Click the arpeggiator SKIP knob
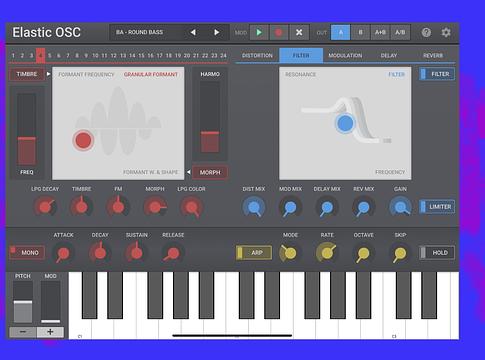Viewport: 485px width, 360px height. click(x=400, y=253)
